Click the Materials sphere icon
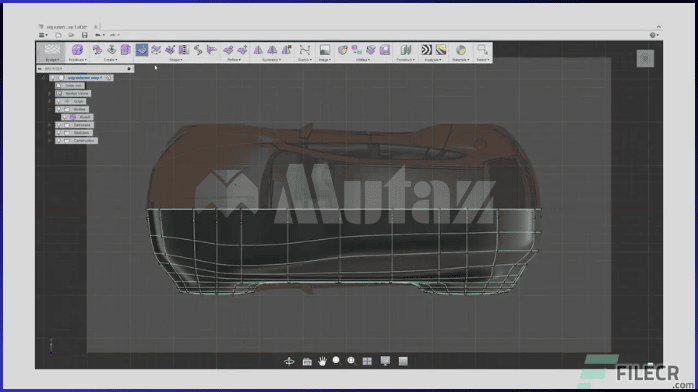Screen dimensions: 698x392 tap(461, 50)
